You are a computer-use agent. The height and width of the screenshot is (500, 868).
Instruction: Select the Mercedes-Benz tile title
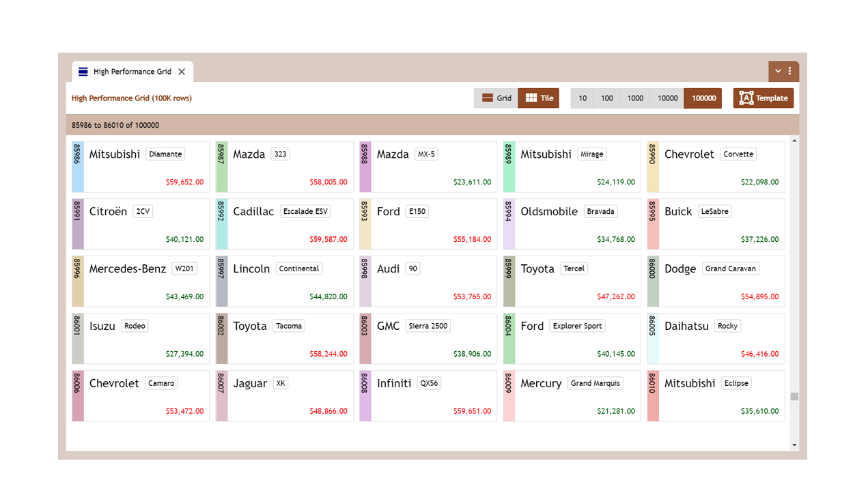(128, 269)
